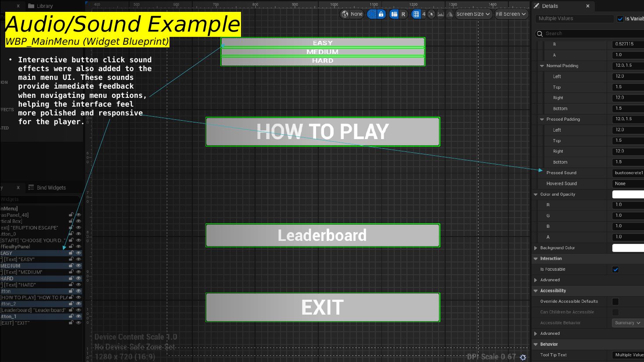Image resolution: width=644 pixels, height=362 pixels.
Task: Click the Details panel Search field
Action: pos(590,34)
